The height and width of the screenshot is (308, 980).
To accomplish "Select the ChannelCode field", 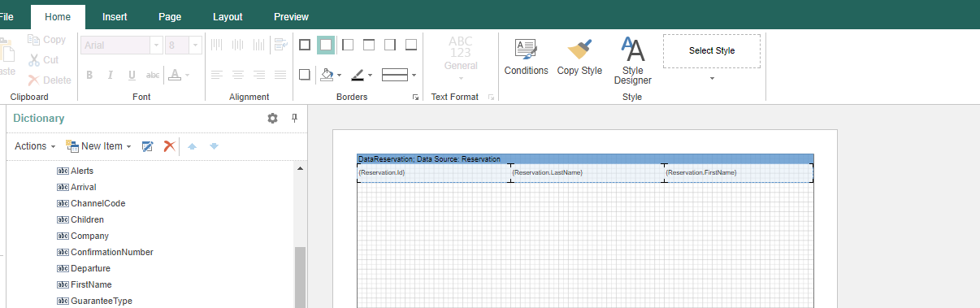I will [91, 203].
